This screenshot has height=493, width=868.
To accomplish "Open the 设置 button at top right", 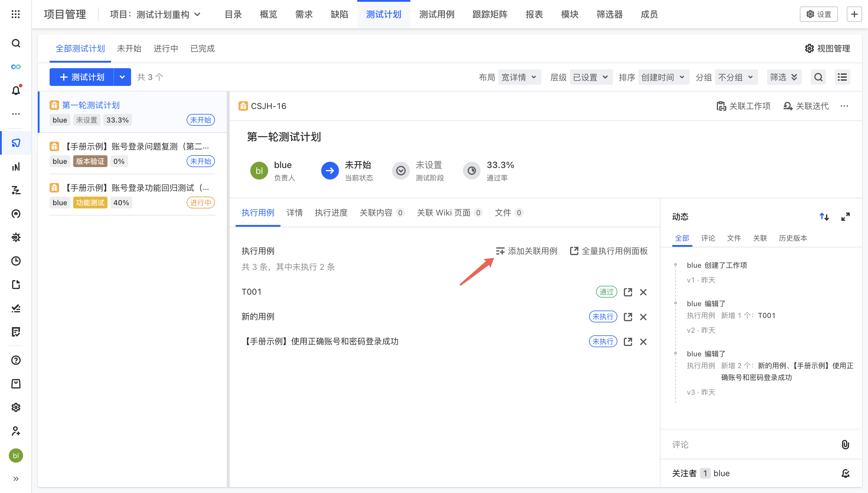I will [819, 14].
